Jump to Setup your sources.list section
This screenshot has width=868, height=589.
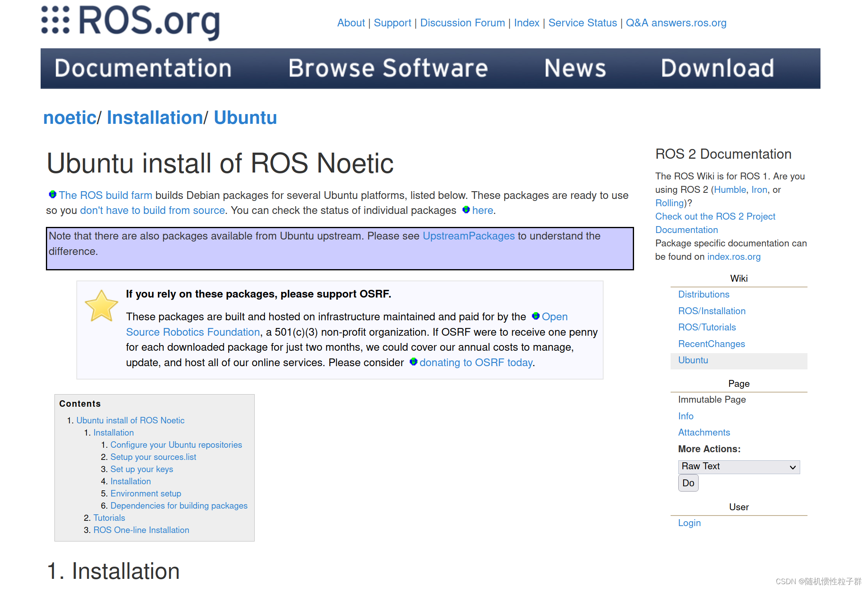click(x=153, y=457)
